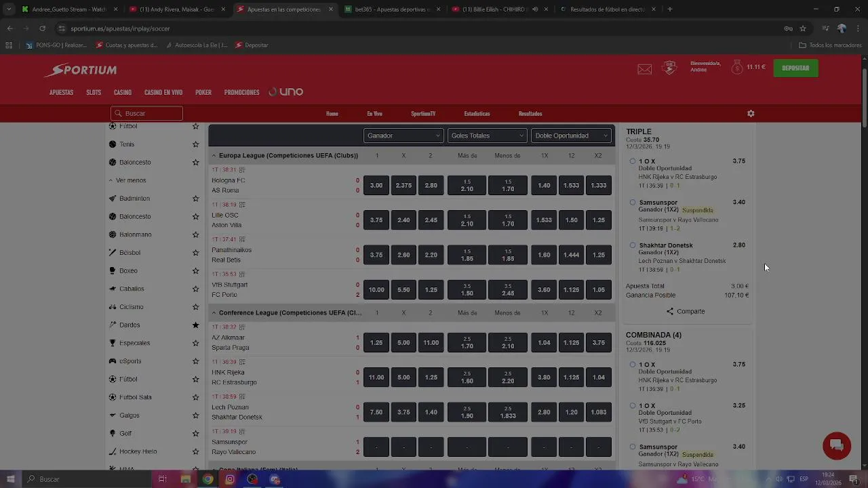Viewport: 868px width, 488px height.
Task: Open the Doble Oportunidad market dropdown
Action: 571,136
